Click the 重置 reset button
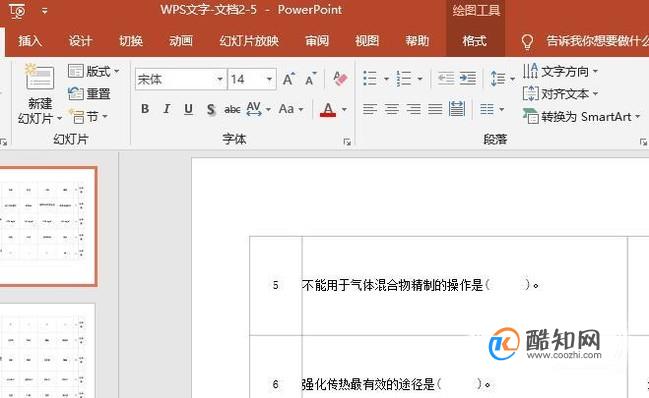 pos(89,94)
